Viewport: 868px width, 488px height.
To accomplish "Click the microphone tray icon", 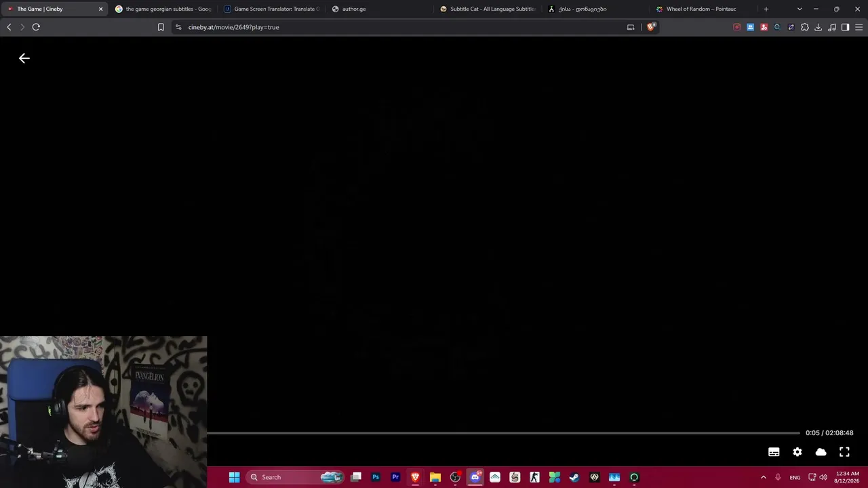I will point(778,477).
